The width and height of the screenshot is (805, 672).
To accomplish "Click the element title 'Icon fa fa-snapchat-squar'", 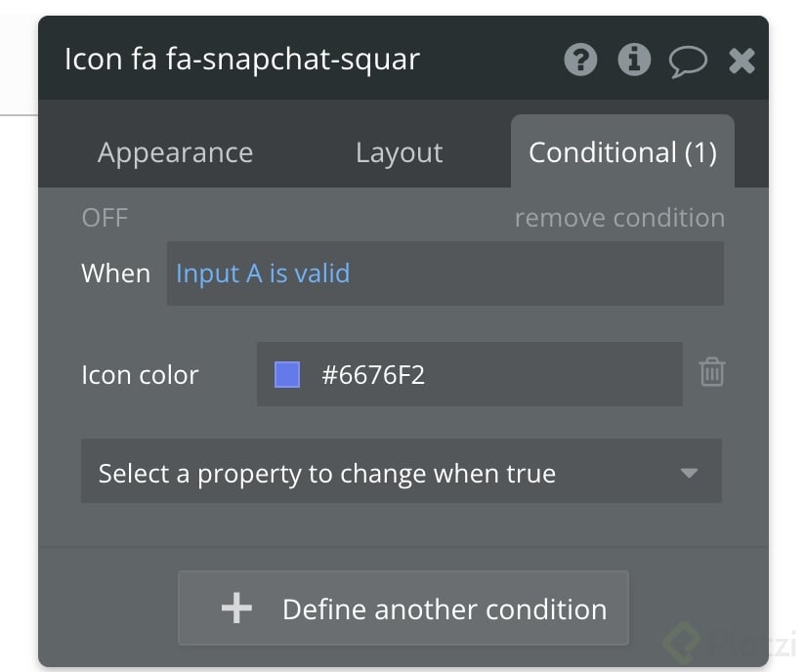I will click(241, 60).
